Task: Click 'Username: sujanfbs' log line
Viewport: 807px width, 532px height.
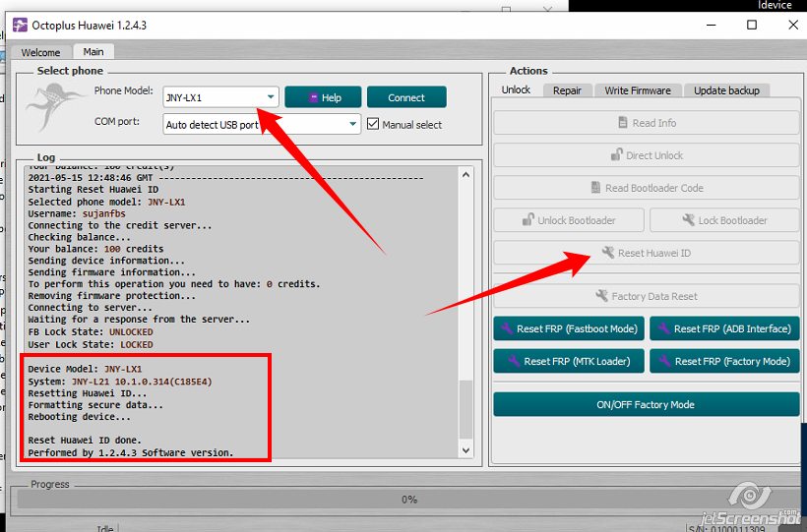Action: coord(77,213)
